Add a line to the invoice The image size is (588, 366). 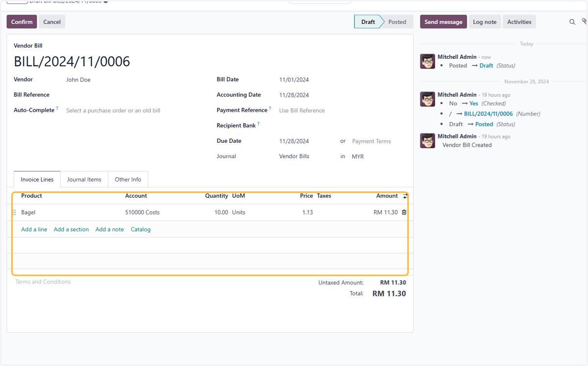(34, 230)
